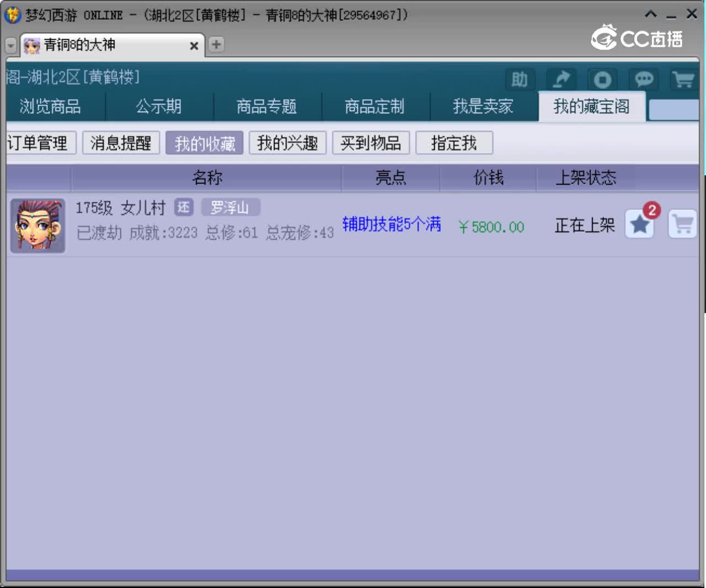The height and width of the screenshot is (588, 706).
Task: Add 女儿村 character to cart
Action: tap(683, 224)
